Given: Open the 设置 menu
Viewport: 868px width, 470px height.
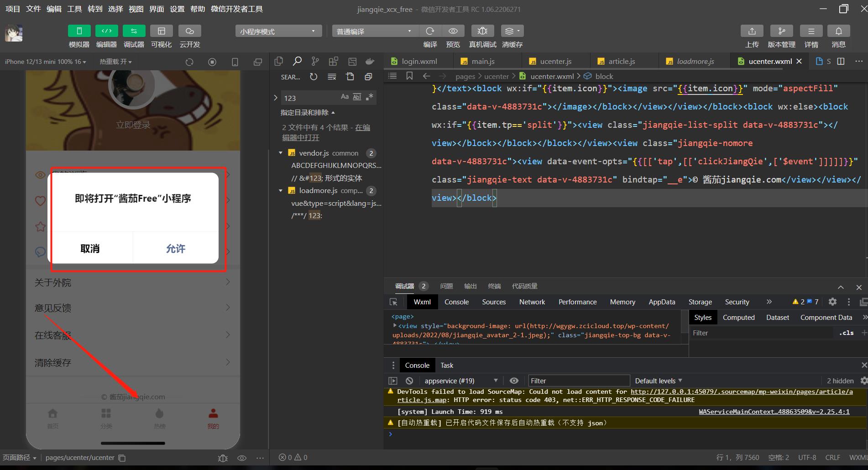Looking at the screenshot, I should pos(177,9).
